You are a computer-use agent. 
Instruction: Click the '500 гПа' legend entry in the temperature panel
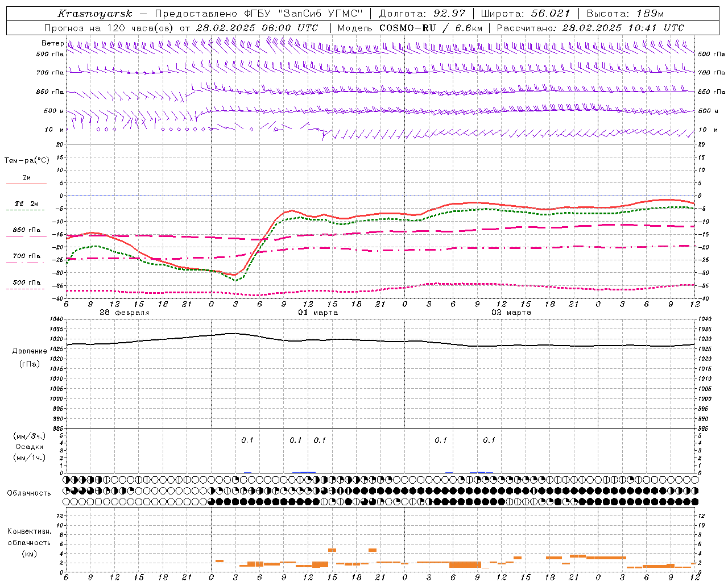tap(27, 282)
